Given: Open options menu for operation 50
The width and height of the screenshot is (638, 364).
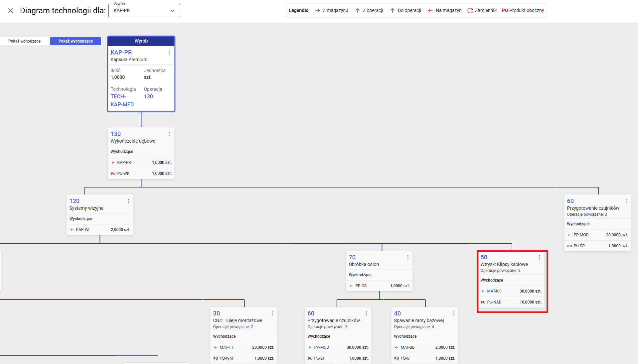Looking at the screenshot, I should click(x=540, y=257).
